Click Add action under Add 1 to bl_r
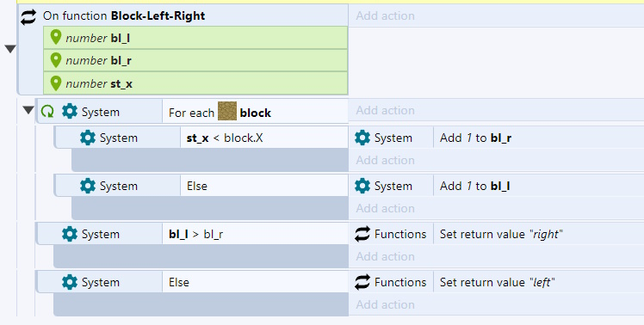Screen dimensions: 644x325 [385, 160]
